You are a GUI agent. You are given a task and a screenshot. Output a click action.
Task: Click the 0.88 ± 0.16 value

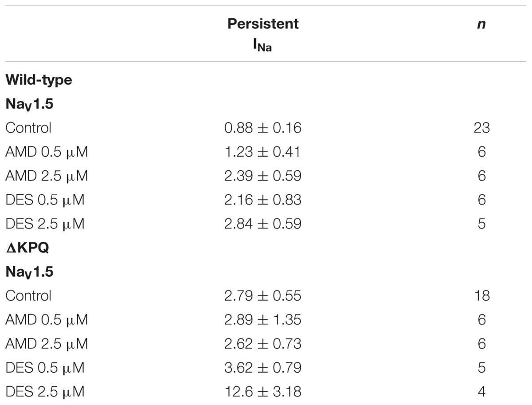[263, 128]
